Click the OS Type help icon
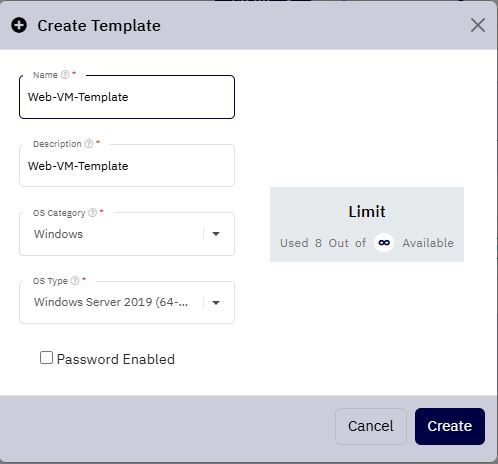The width and height of the screenshot is (498, 464). point(75,281)
